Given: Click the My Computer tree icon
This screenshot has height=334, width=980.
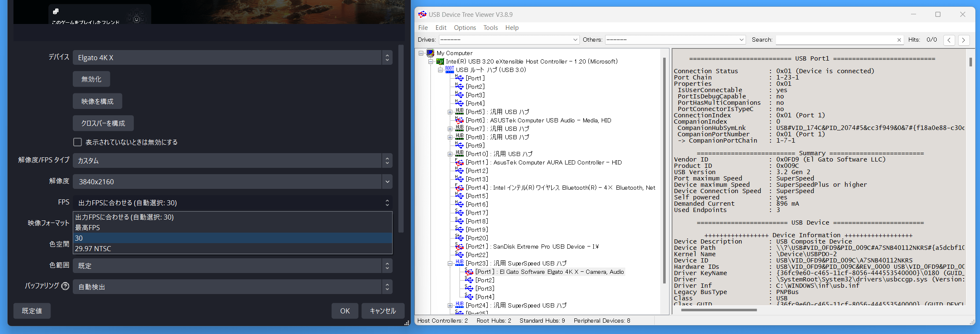Looking at the screenshot, I should click(430, 53).
